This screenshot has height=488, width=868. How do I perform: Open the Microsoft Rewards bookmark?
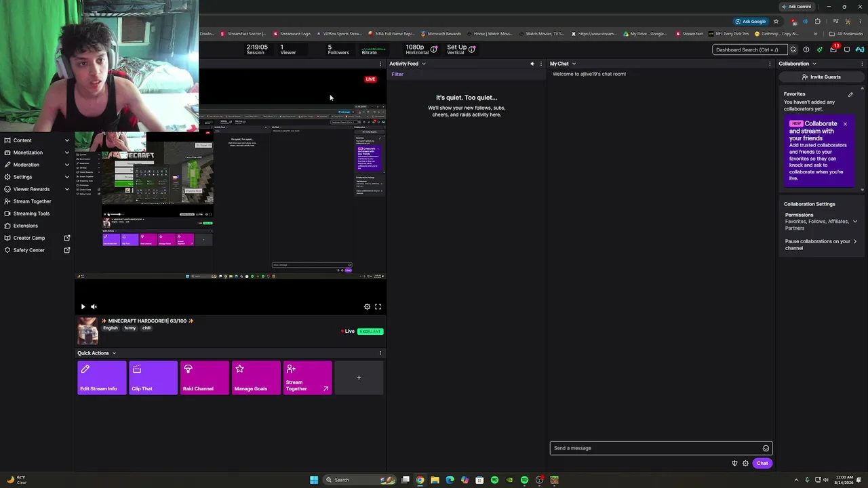[441, 34]
